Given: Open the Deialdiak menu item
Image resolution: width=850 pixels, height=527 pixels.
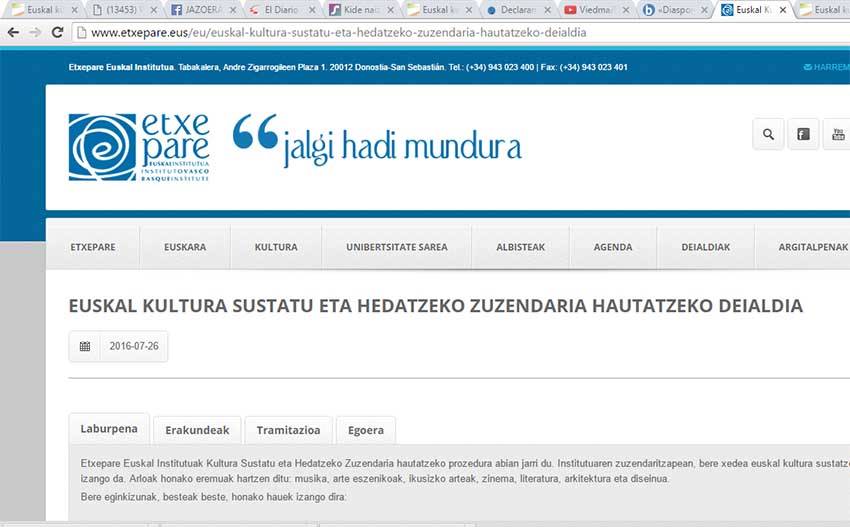Looking at the screenshot, I should 706,247.
